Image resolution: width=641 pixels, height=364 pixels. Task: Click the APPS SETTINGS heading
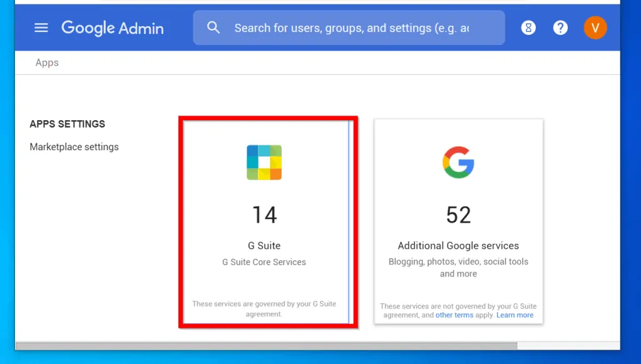click(67, 124)
